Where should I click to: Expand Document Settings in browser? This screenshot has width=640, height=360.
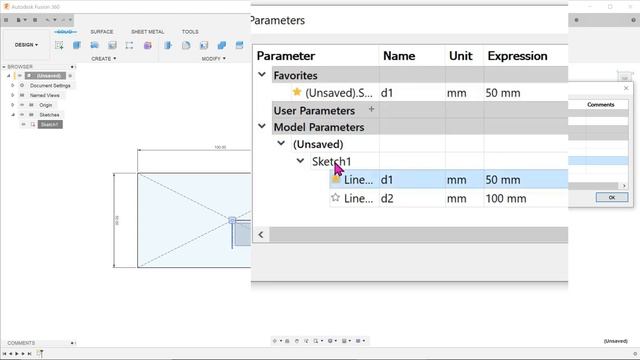[x=13, y=85]
